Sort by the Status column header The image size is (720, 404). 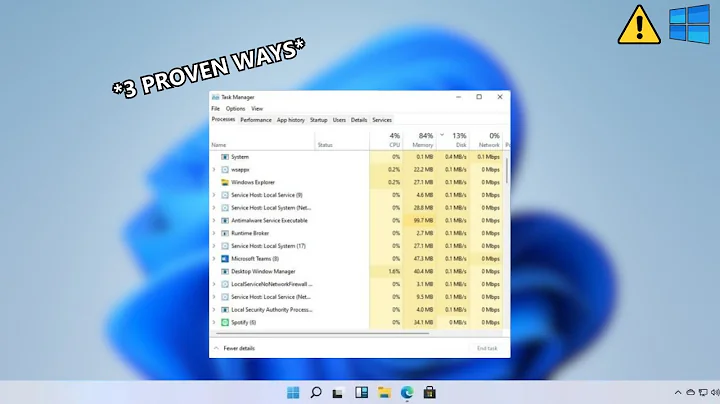coord(342,140)
